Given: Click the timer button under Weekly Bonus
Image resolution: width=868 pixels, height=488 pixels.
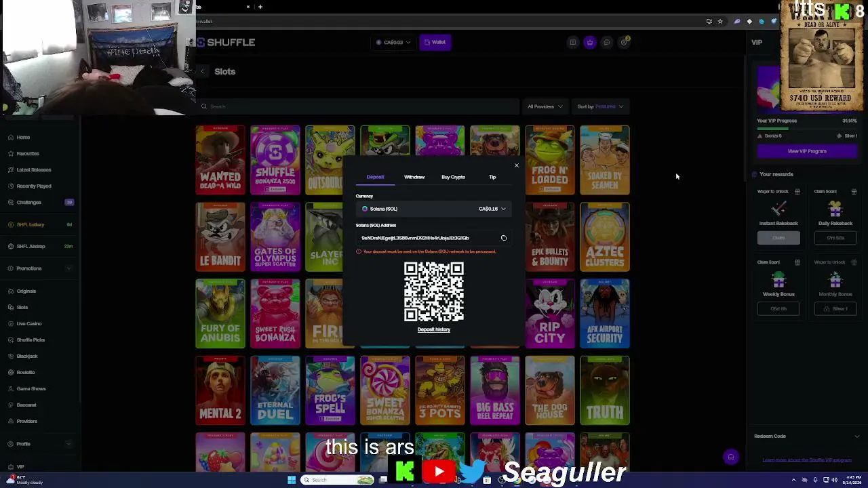Looking at the screenshot, I should pos(778,309).
